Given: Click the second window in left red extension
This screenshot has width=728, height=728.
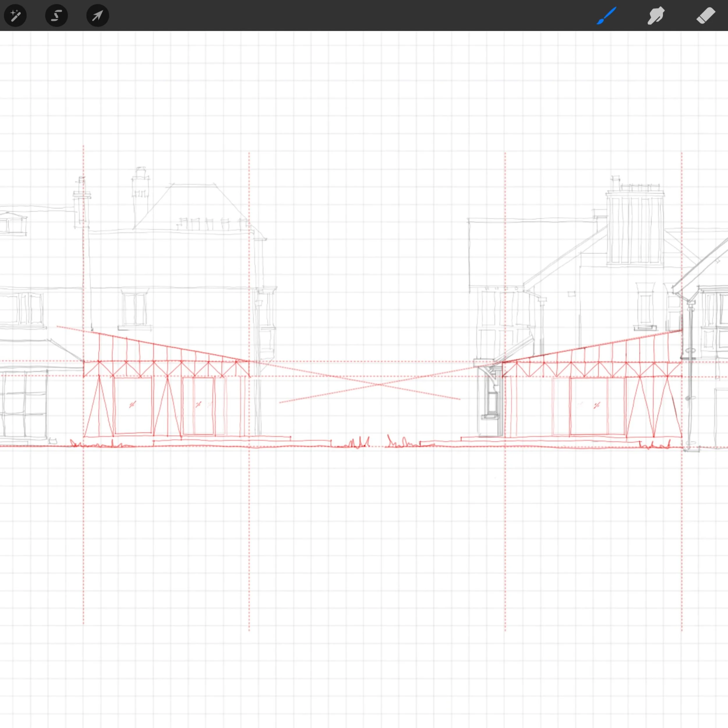Looking at the screenshot, I should click(x=198, y=405).
